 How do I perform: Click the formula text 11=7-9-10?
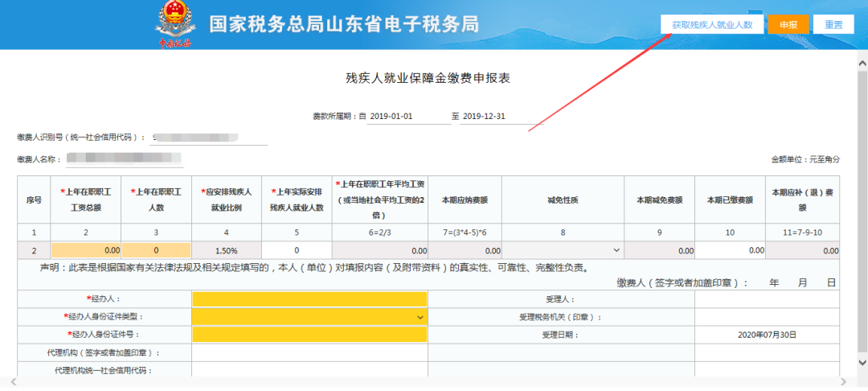point(803,233)
